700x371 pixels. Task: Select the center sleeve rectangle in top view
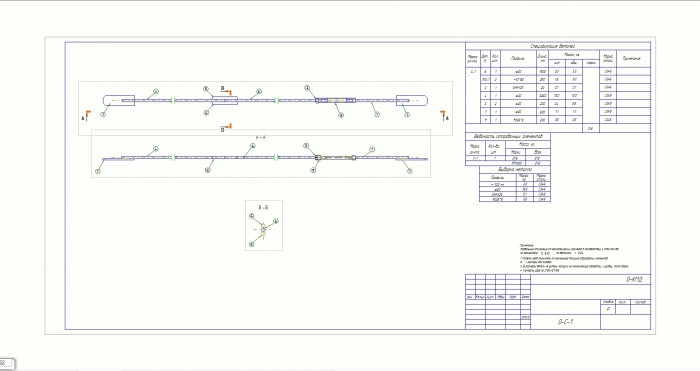pyautogui.click(x=225, y=100)
